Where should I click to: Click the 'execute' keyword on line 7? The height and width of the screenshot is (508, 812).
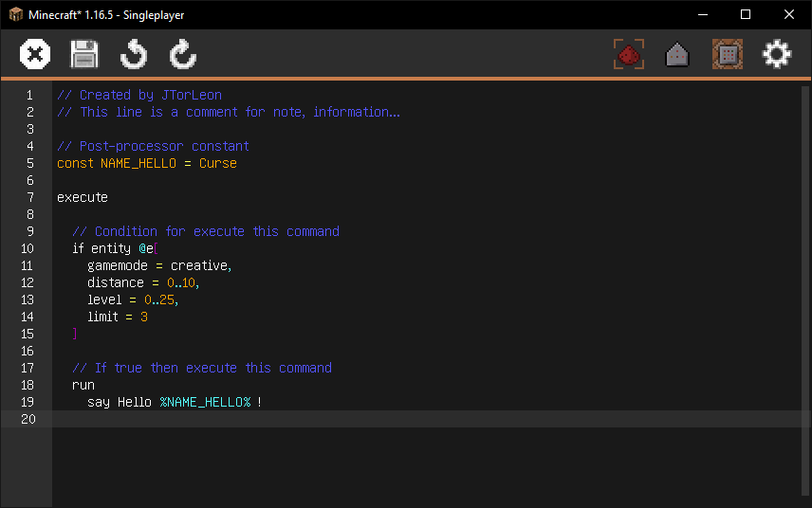click(83, 197)
